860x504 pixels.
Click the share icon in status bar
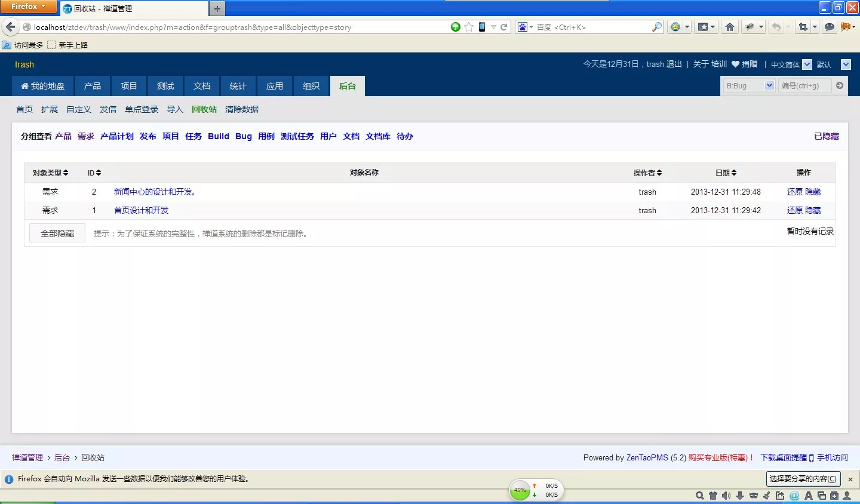pos(780,496)
